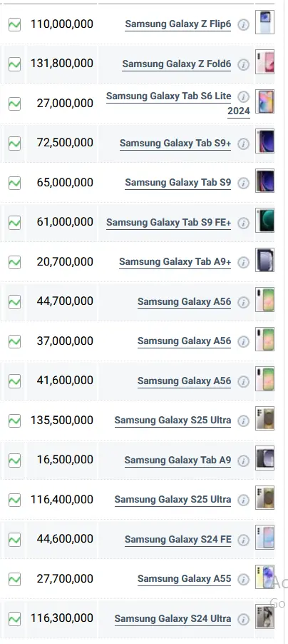The image size is (288, 644).
Task: Click info icon for Galaxy Tab S9 FE+
Action: pos(243,223)
